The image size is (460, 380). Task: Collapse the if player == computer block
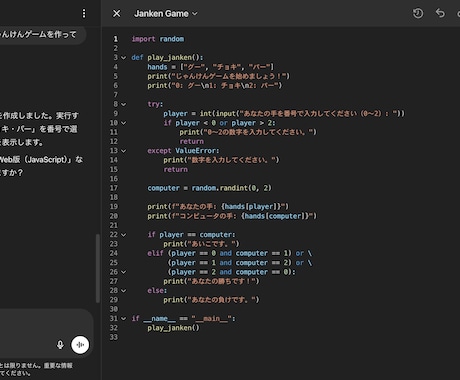point(124,235)
